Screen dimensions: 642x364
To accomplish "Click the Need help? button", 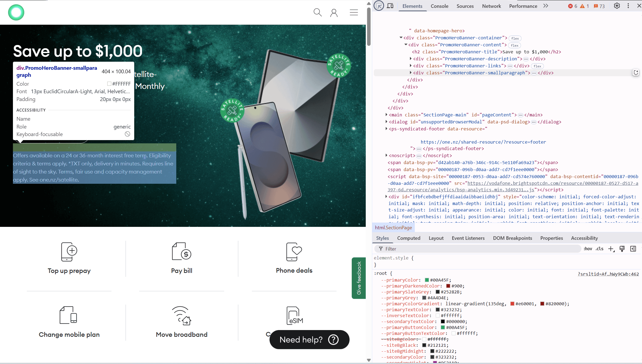I will coord(309,340).
